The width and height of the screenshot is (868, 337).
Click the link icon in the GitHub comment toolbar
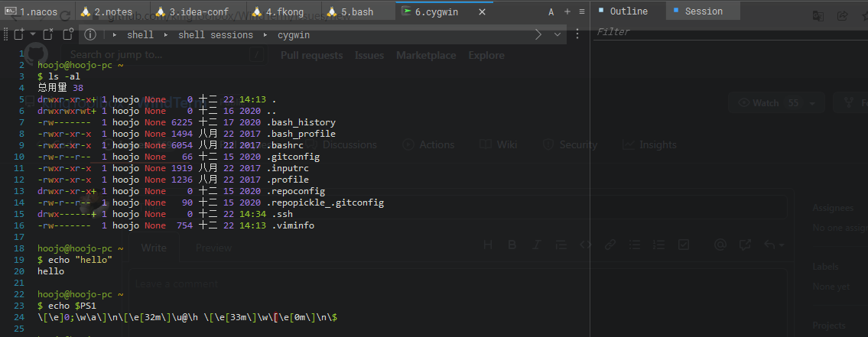[610, 245]
